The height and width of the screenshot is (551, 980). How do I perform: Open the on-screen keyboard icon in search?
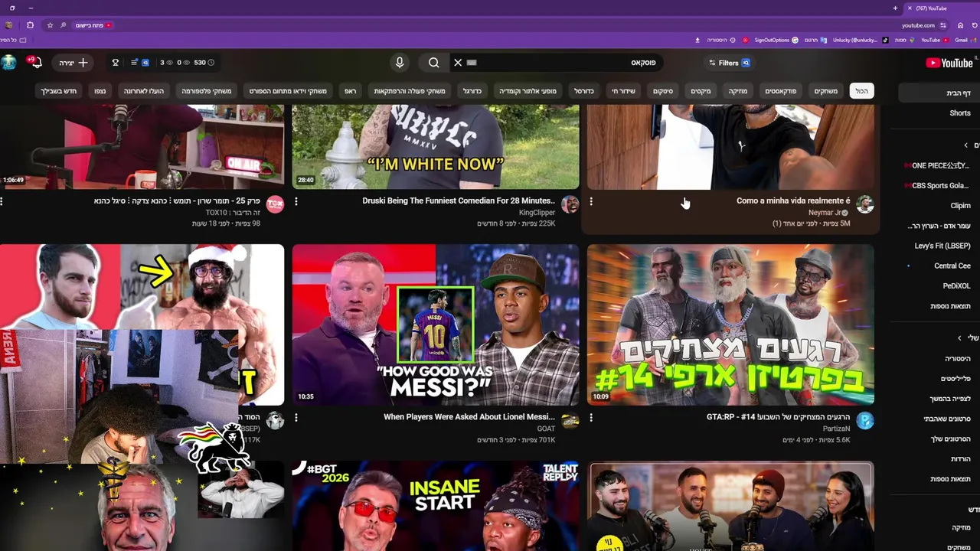click(x=472, y=63)
